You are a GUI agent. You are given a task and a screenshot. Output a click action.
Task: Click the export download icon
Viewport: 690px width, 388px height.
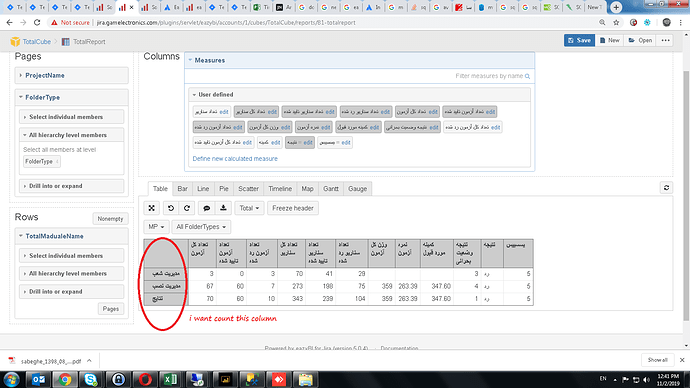223,208
